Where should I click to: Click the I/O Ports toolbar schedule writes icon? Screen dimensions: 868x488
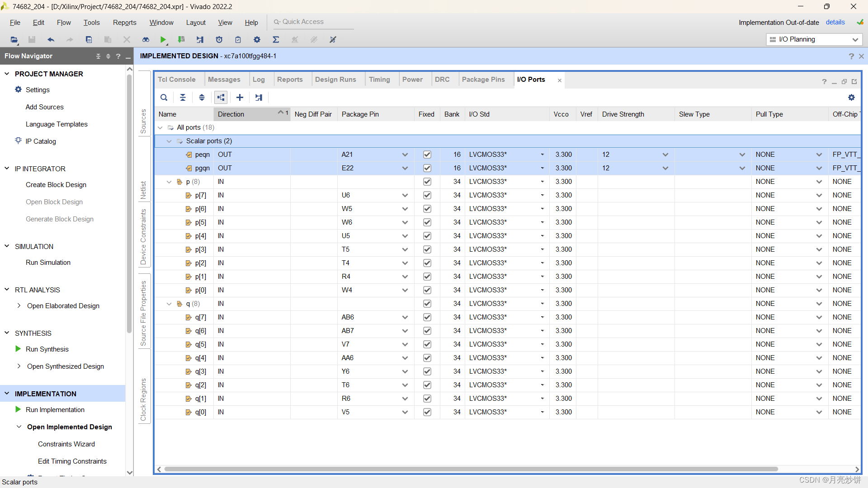click(259, 97)
